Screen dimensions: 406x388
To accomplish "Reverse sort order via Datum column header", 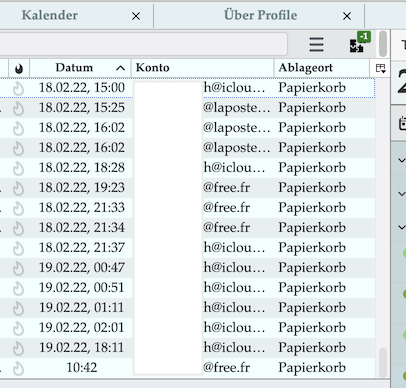I will point(80,68).
